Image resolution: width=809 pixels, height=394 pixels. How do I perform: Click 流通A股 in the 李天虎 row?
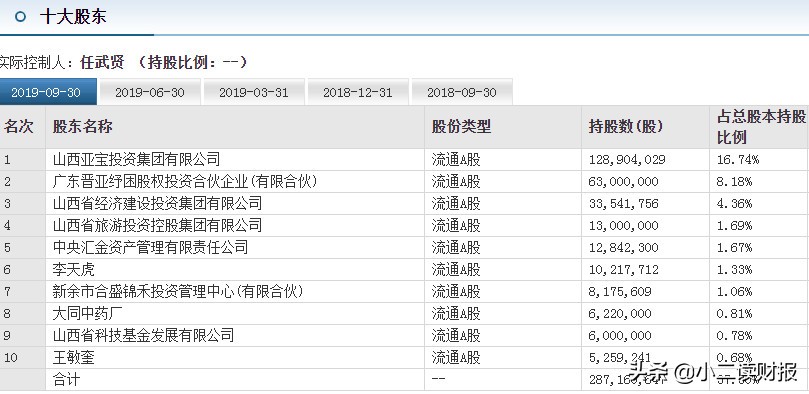[x=456, y=269]
